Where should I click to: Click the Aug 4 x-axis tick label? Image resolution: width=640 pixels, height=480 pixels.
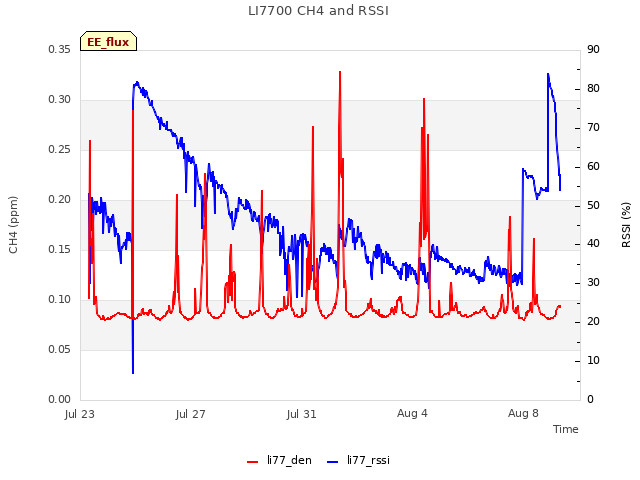[412, 413]
